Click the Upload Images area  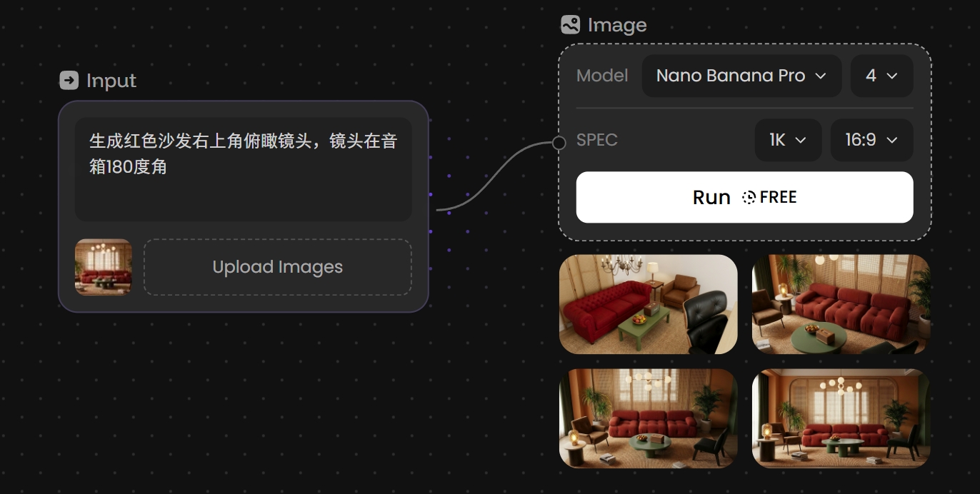point(277,267)
